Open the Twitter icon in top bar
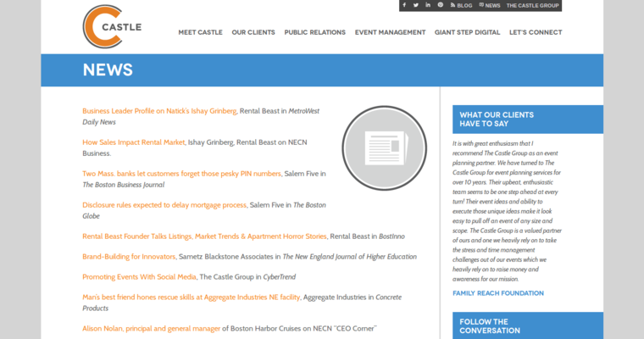Screen dimensions: 644x339 click(x=416, y=5)
